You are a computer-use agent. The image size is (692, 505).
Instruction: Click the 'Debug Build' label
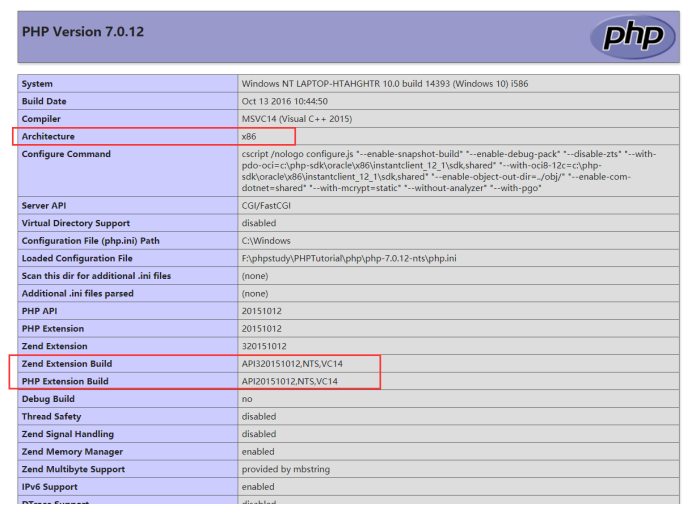(48, 399)
